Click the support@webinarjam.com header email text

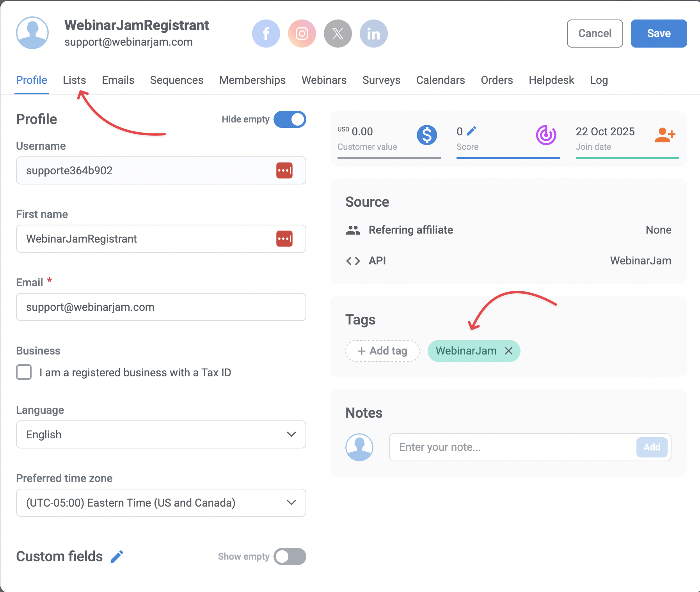[x=128, y=42]
